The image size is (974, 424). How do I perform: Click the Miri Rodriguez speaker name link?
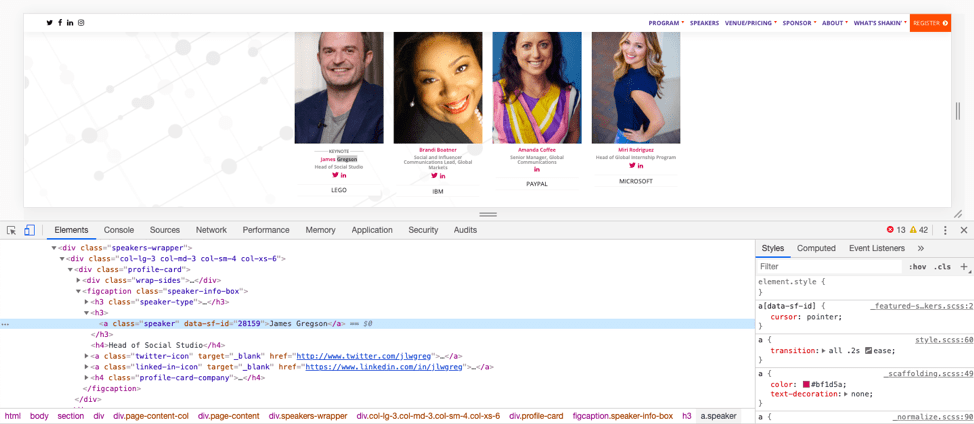[x=636, y=150]
